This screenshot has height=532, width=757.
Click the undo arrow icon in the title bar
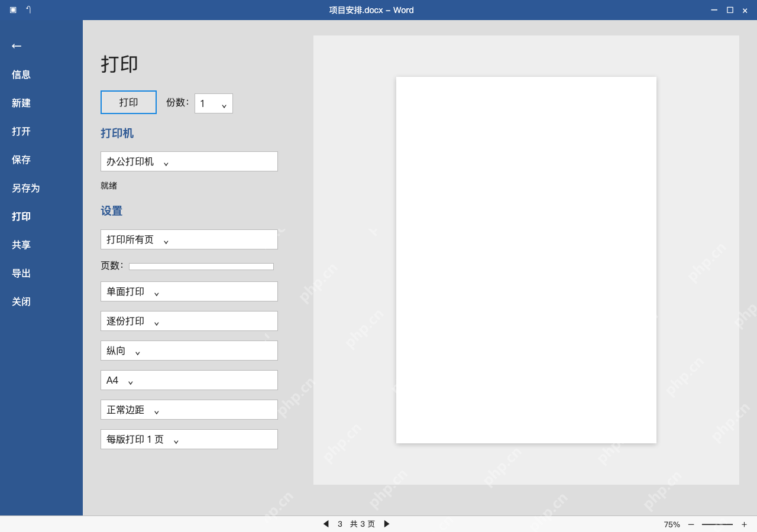coord(28,10)
